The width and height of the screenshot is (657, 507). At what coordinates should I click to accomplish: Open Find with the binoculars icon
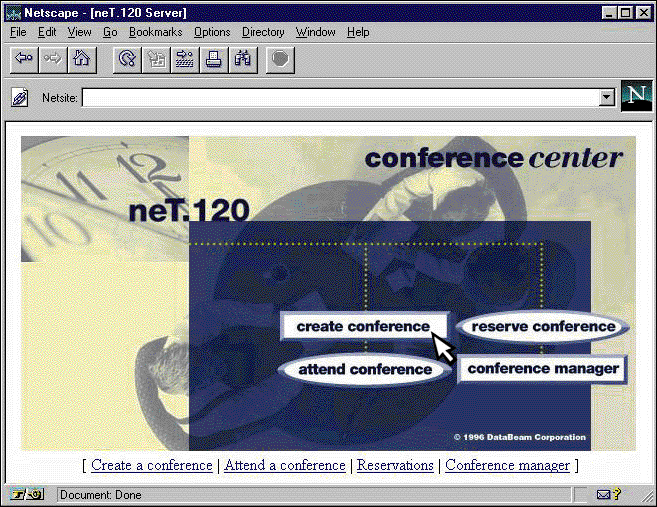pyautogui.click(x=243, y=59)
